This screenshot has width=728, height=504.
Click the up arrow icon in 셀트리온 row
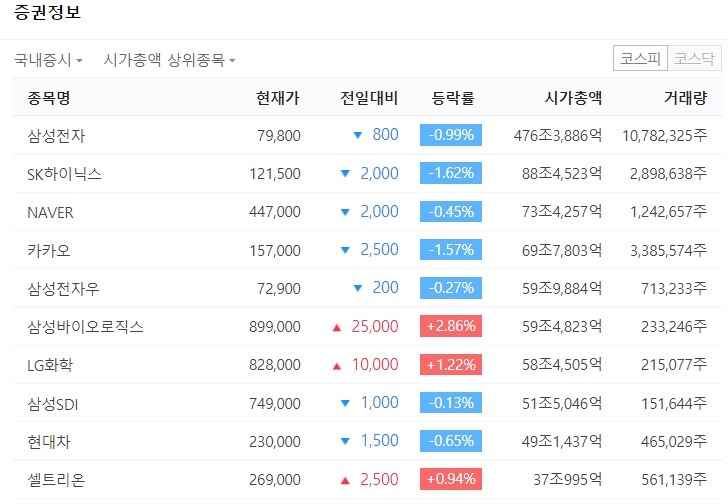coord(345,481)
